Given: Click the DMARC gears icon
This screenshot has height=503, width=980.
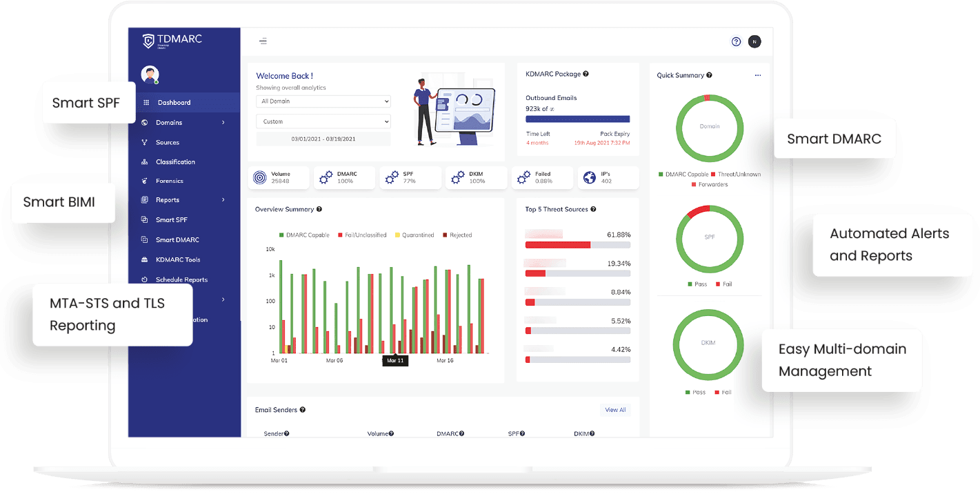Looking at the screenshot, I should [x=326, y=177].
